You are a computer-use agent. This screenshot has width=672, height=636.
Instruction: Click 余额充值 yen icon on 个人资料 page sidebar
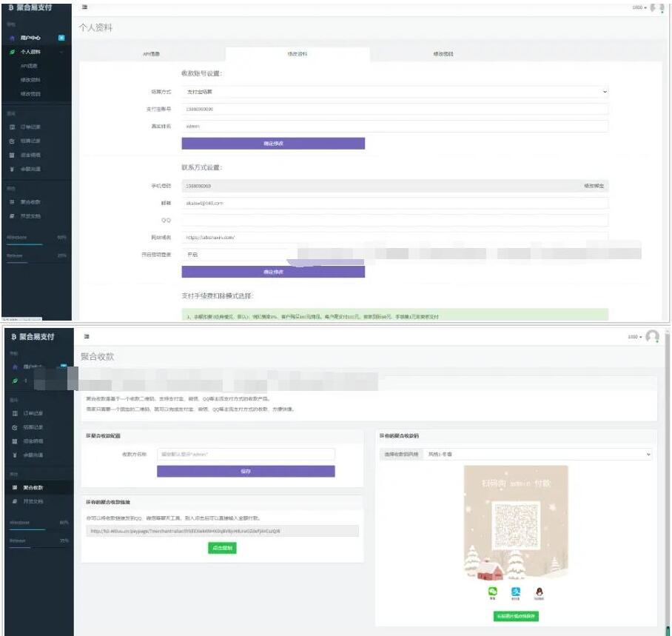click(13, 170)
